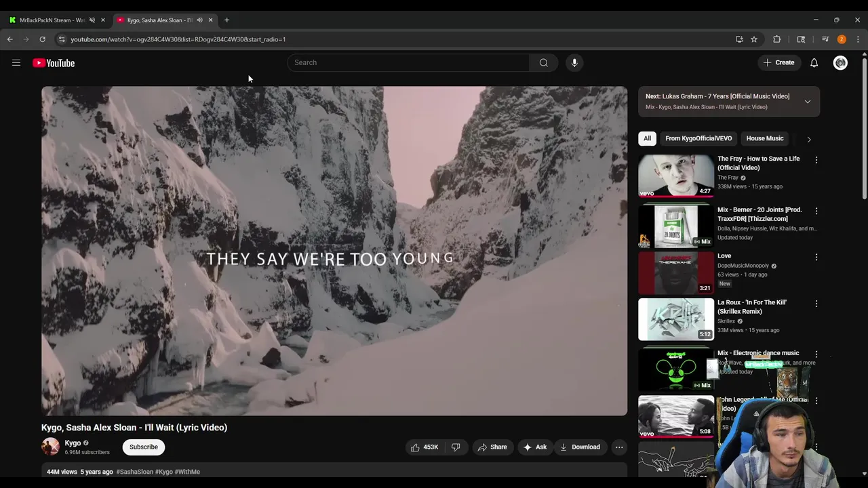868x488 pixels.
Task: Reload the page in the browser
Action: pos(43,39)
